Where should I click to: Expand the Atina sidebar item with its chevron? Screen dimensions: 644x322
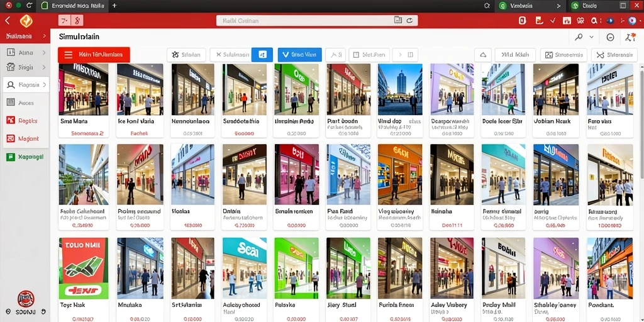[43, 53]
